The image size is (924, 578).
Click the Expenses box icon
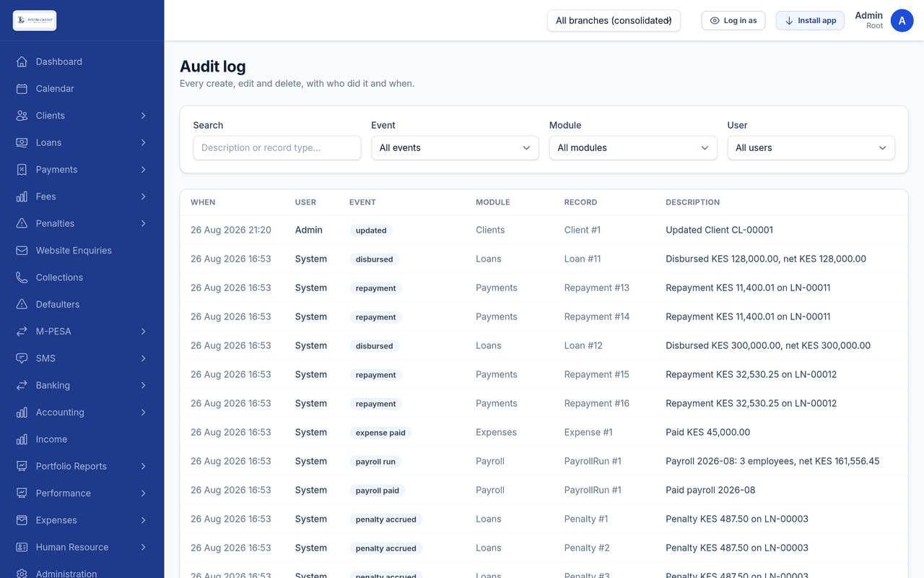[x=22, y=520]
